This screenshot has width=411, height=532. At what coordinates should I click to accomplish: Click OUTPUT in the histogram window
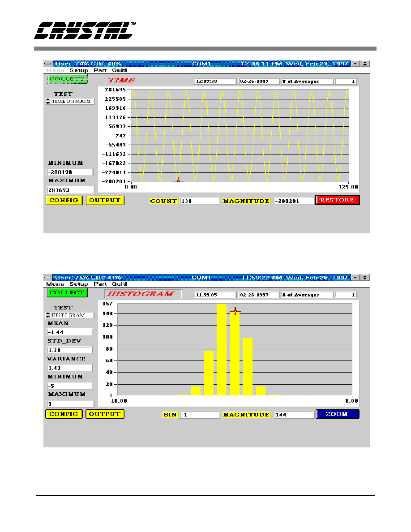tap(105, 414)
